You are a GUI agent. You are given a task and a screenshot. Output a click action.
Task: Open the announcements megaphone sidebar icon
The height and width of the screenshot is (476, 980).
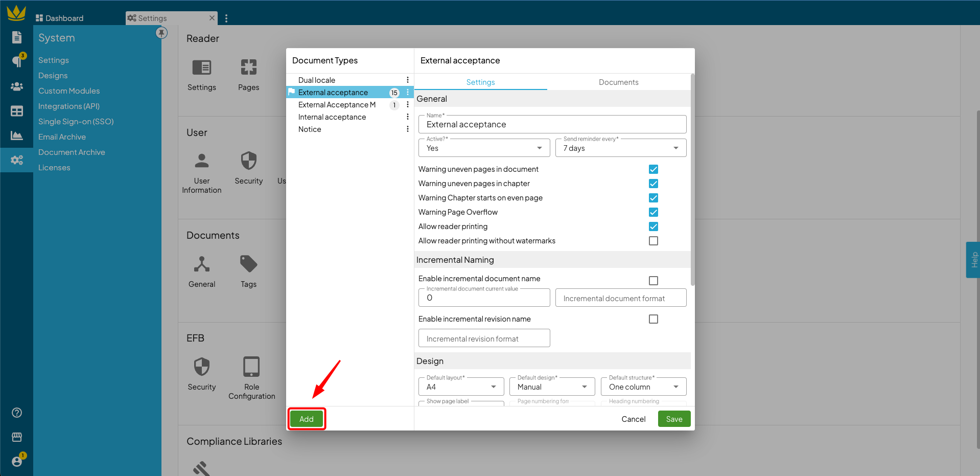17,61
